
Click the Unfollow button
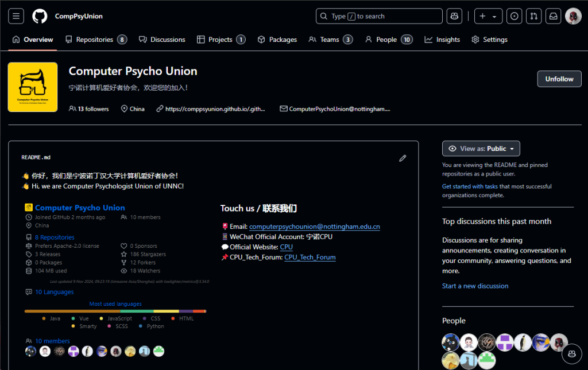click(559, 79)
